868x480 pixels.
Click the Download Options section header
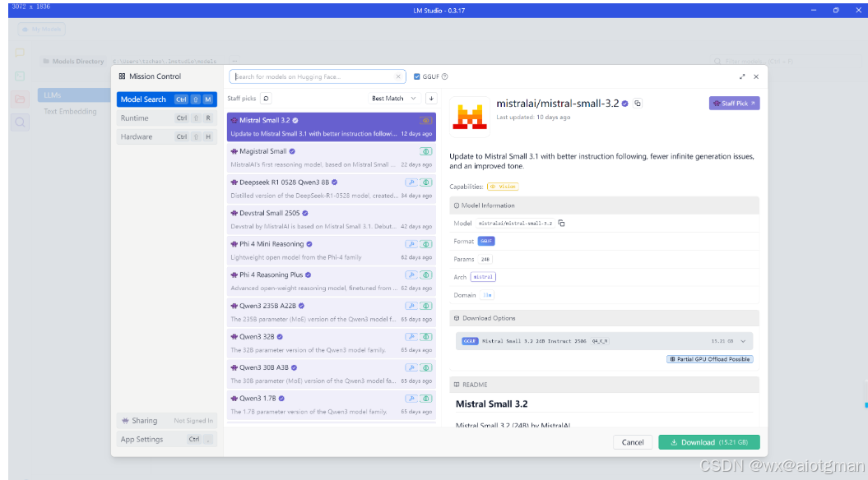point(605,319)
